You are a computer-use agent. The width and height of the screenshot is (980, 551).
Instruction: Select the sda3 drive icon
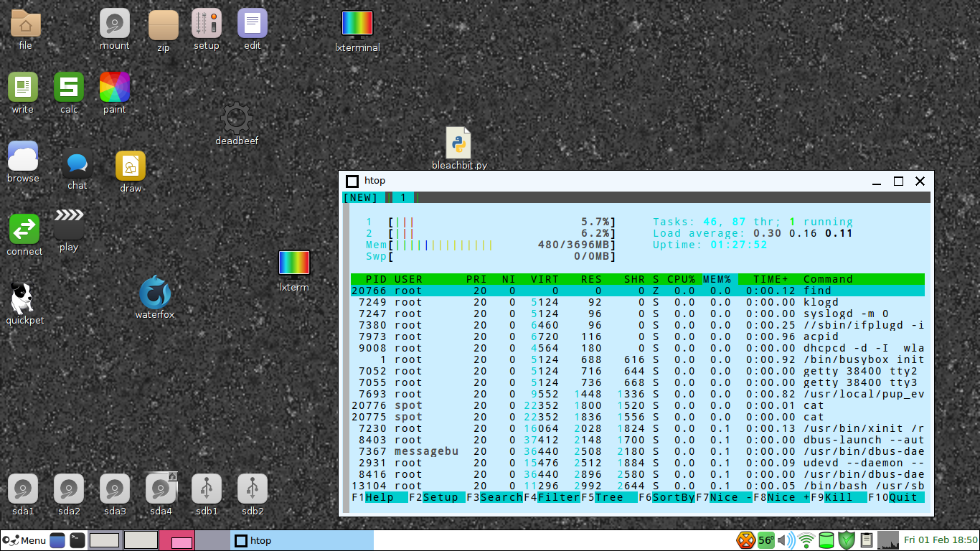point(115,489)
